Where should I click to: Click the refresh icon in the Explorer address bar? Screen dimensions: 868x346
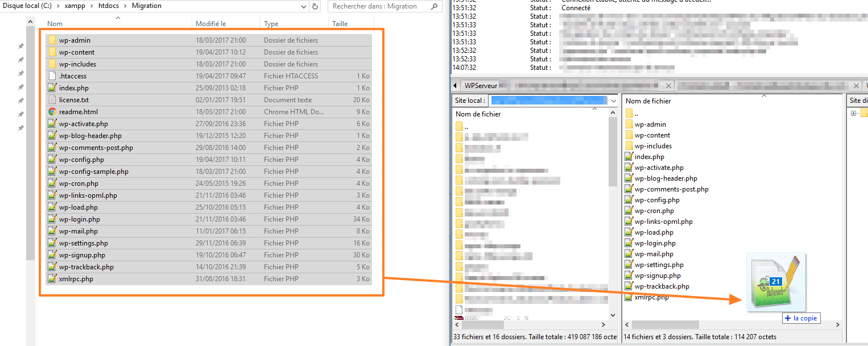click(x=316, y=6)
